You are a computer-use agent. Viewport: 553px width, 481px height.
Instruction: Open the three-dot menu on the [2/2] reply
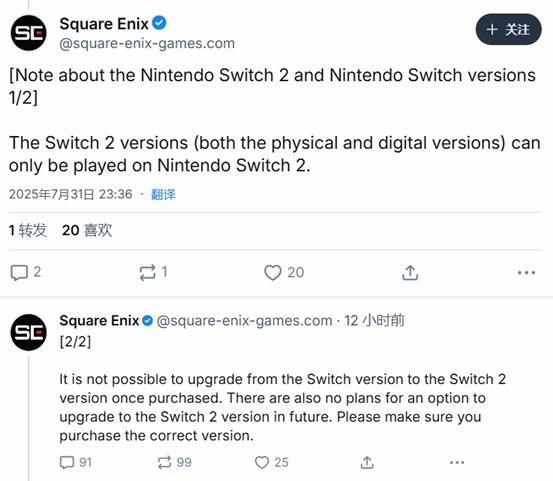click(457, 462)
